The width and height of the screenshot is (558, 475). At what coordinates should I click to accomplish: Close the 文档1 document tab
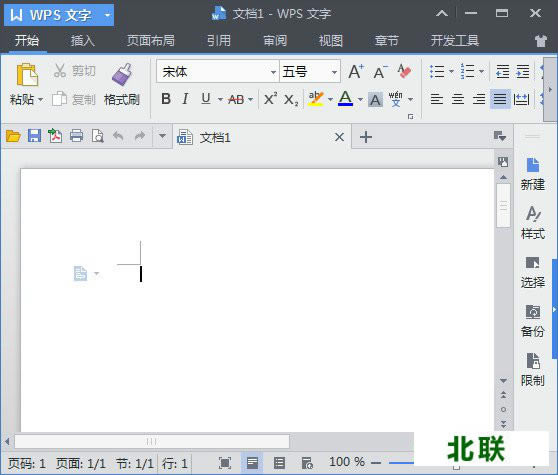(x=339, y=137)
